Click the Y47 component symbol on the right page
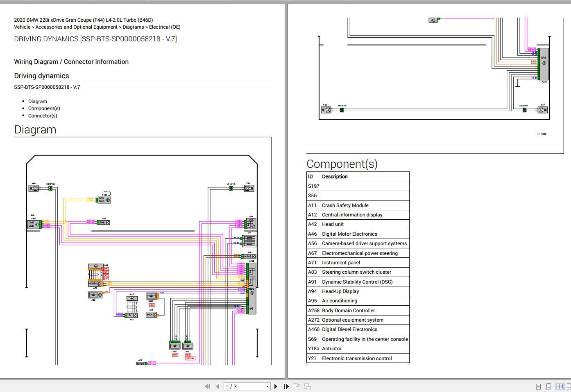The image size is (571, 392). (542, 110)
